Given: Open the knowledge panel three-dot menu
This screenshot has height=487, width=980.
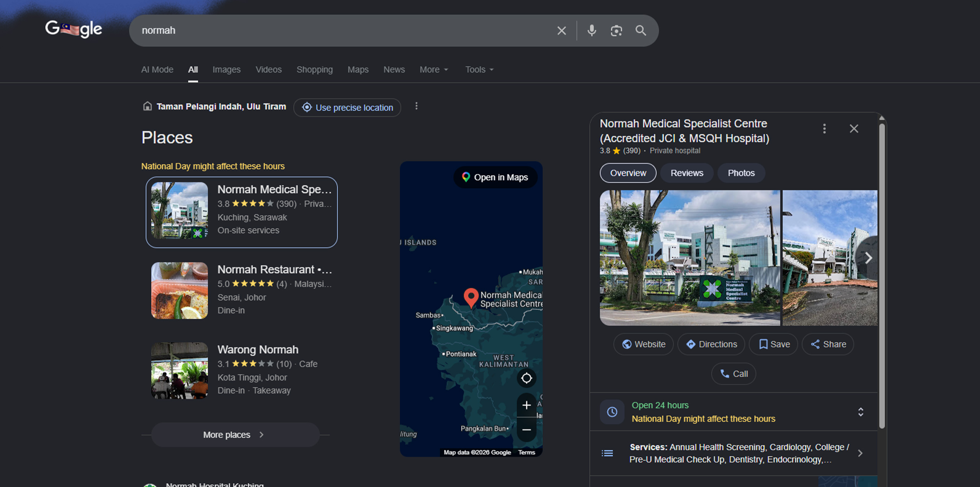Looking at the screenshot, I should click(824, 129).
